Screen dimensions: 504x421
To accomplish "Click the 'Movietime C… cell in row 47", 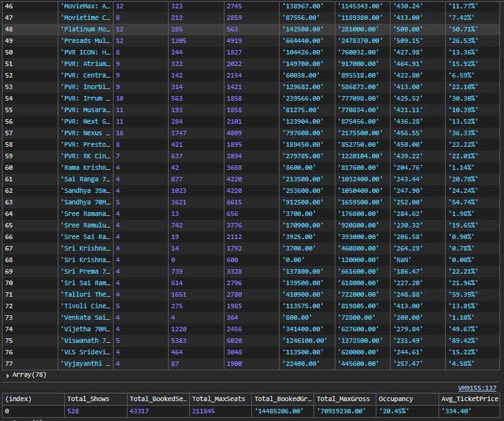I will pyautogui.click(x=85, y=18).
